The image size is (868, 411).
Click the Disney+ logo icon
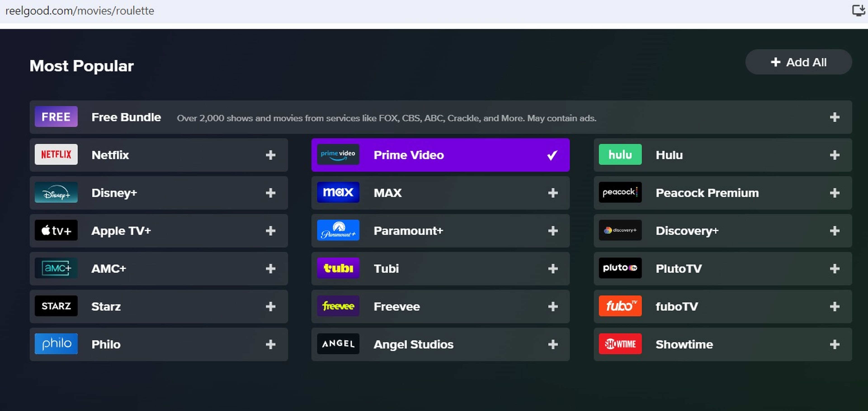56,192
